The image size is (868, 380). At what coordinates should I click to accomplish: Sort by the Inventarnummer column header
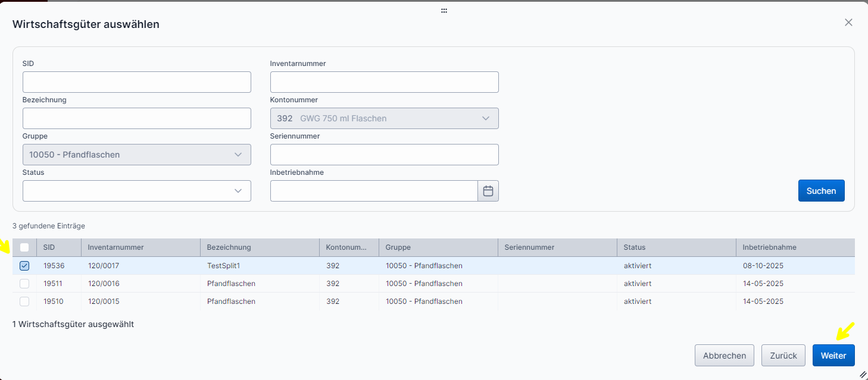116,247
